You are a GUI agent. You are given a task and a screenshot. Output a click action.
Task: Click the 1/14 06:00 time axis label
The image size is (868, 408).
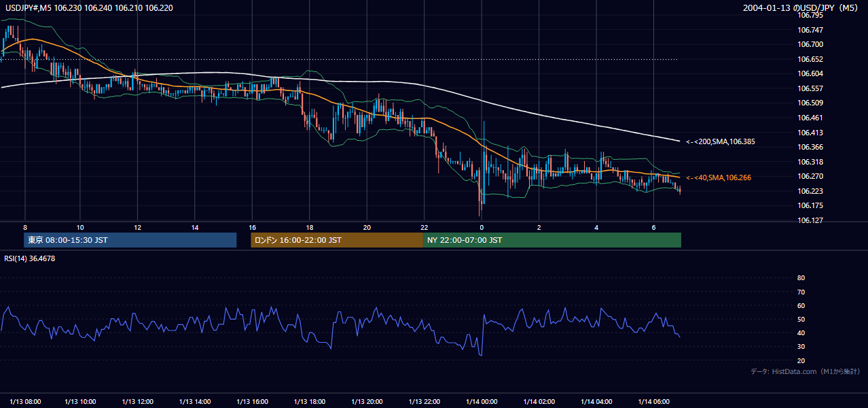pyautogui.click(x=653, y=401)
